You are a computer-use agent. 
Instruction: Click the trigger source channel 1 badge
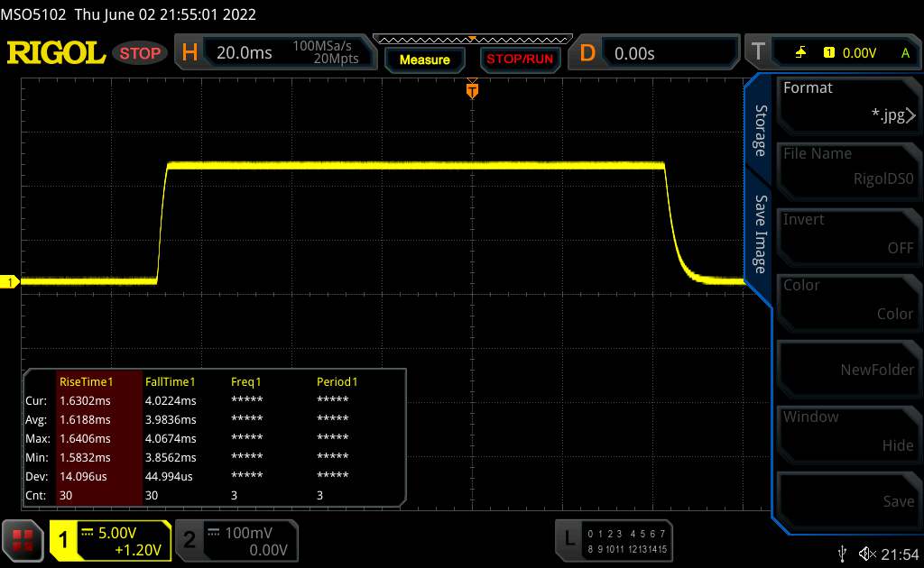829,53
